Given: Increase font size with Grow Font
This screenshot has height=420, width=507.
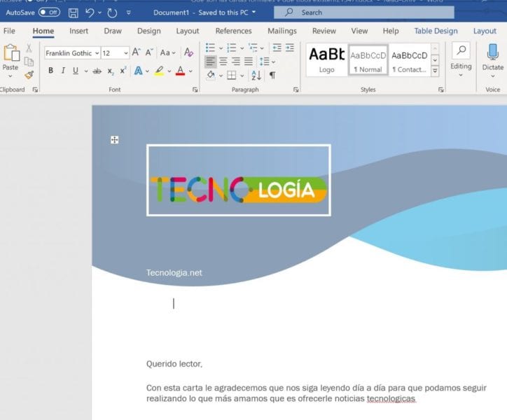Looking at the screenshot, I should [136, 52].
